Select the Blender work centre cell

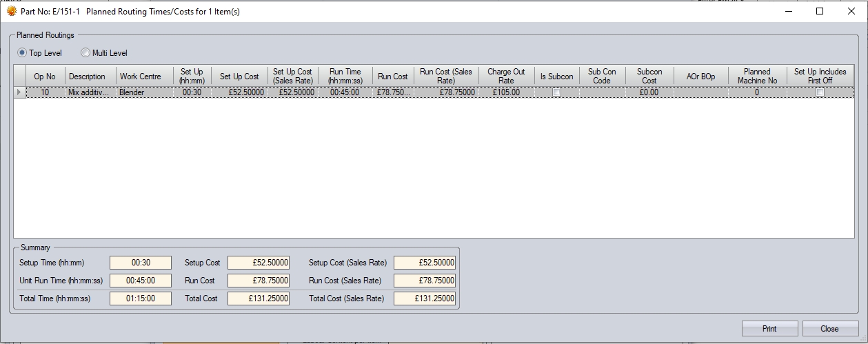[x=143, y=92]
